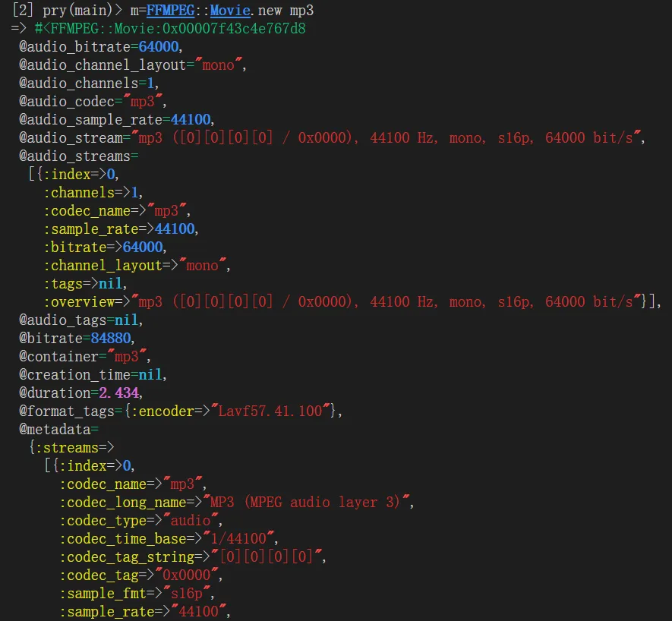The height and width of the screenshot is (621, 672).
Task: Click the {:streams=> key
Action: (x=71, y=447)
